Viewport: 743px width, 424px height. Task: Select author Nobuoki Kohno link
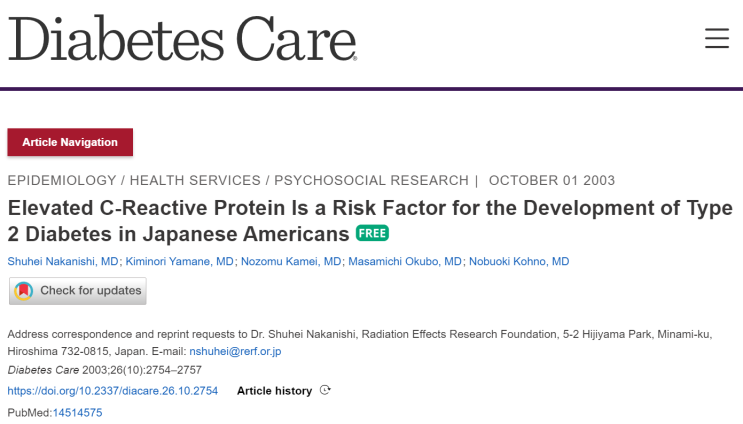pyautogui.click(x=519, y=261)
